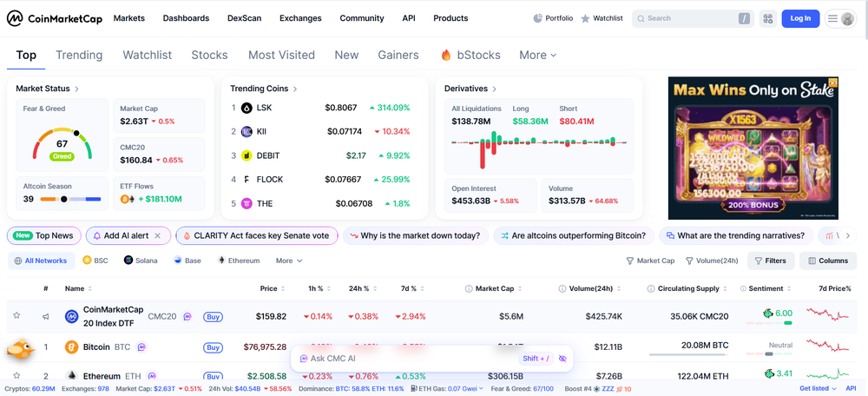Viewport: 868px width, 396px height.
Task: Click the Log In button
Action: click(800, 18)
